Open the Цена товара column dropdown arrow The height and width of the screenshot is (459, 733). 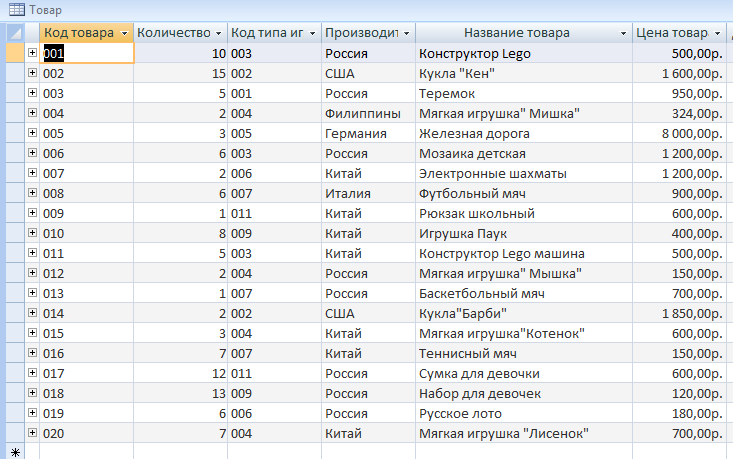718,33
